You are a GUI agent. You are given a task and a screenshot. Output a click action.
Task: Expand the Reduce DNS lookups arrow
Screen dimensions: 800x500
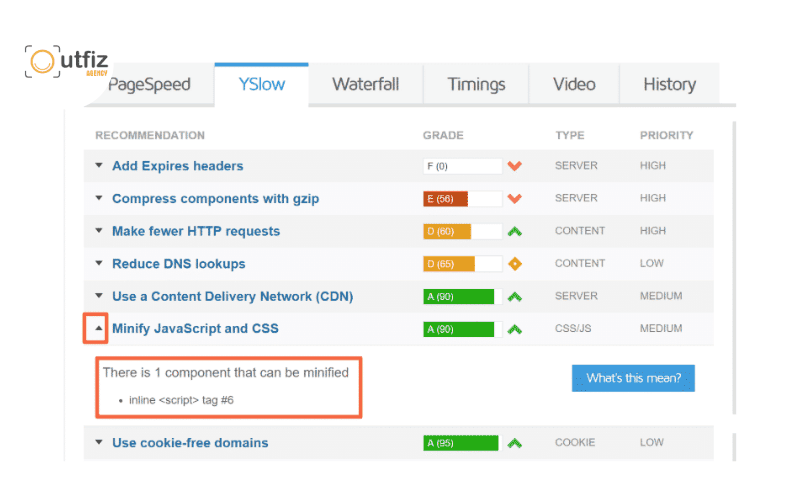pos(99,263)
